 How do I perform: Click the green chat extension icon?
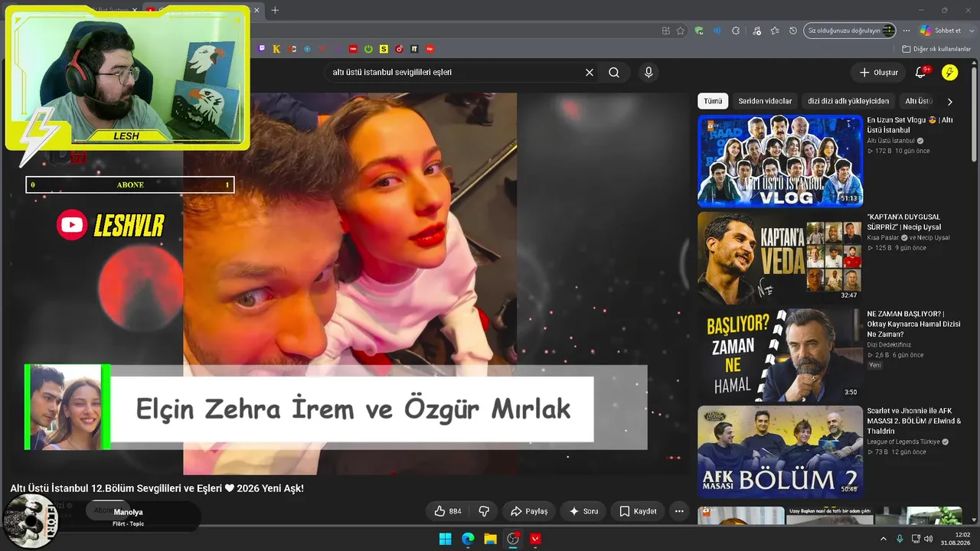(699, 31)
